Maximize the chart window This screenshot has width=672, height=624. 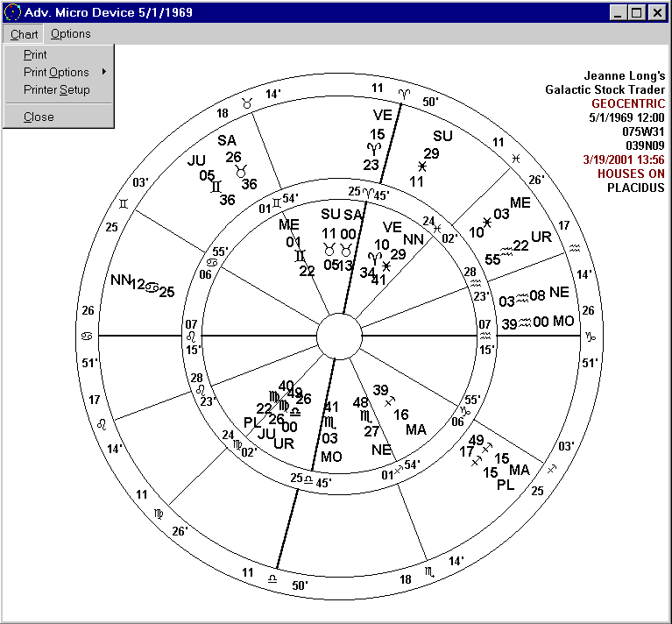[637, 12]
